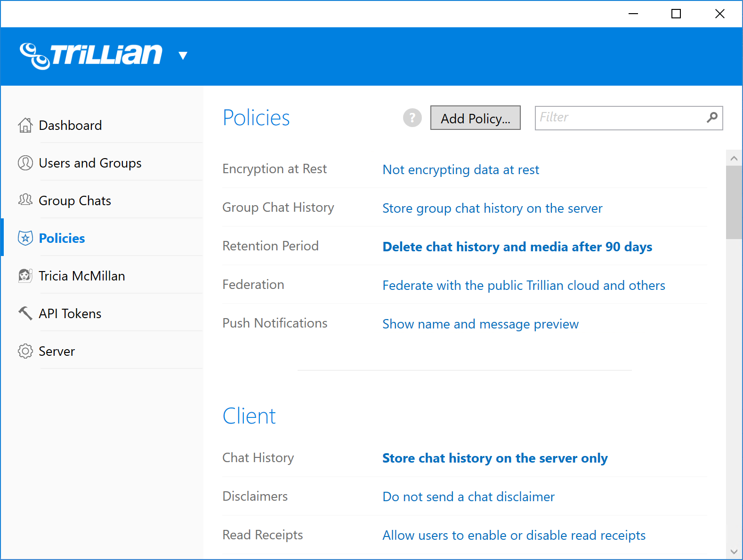This screenshot has width=743, height=560.
Task: Click the Policies shield star icon
Action: (x=25, y=238)
